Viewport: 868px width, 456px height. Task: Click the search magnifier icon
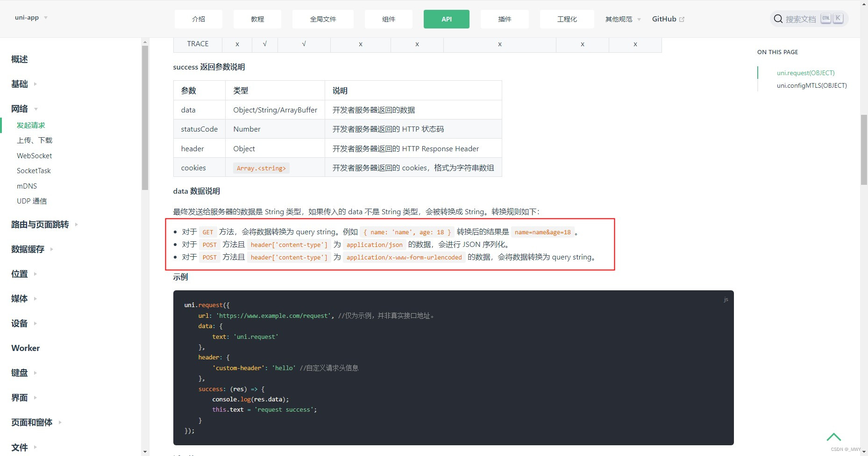click(x=777, y=19)
